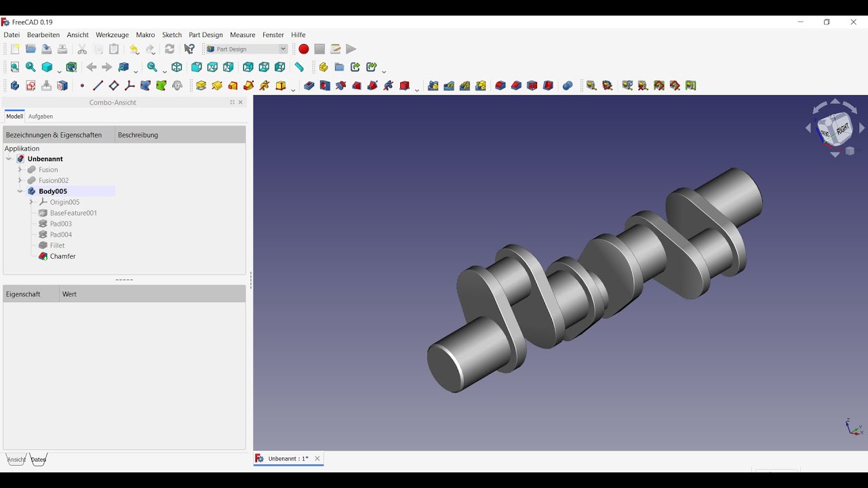Switch to isometric view
Image resolution: width=868 pixels, height=488 pixels.
pyautogui.click(x=177, y=67)
